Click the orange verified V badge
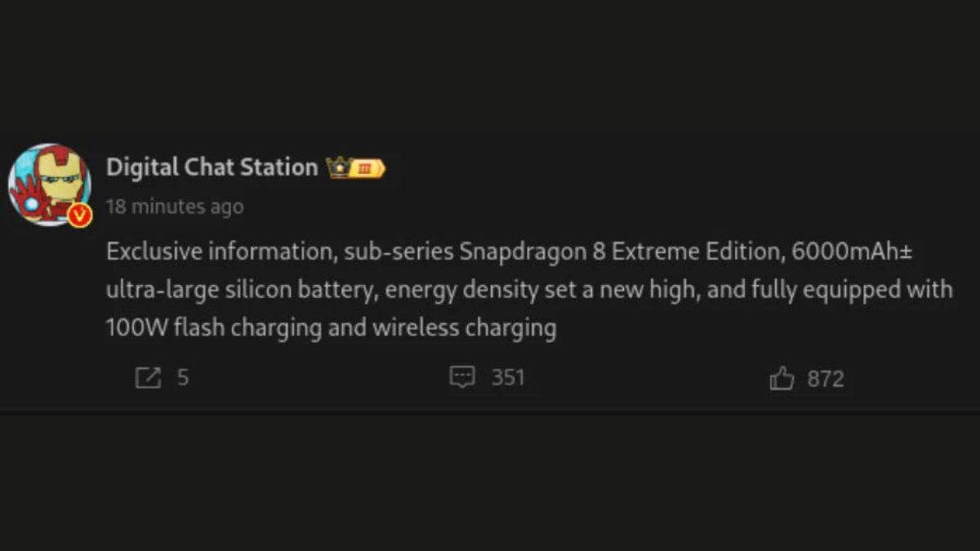The height and width of the screenshot is (551, 980). [x=79, y=216]
